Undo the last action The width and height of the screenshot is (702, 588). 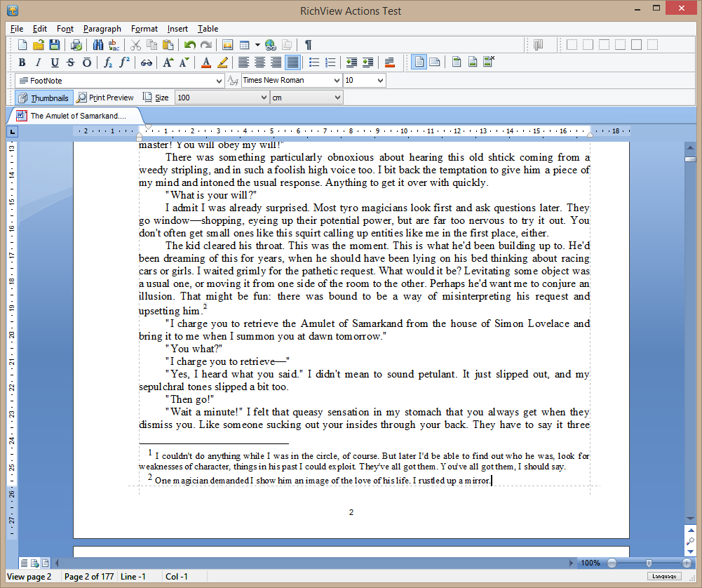click(190, 45)
